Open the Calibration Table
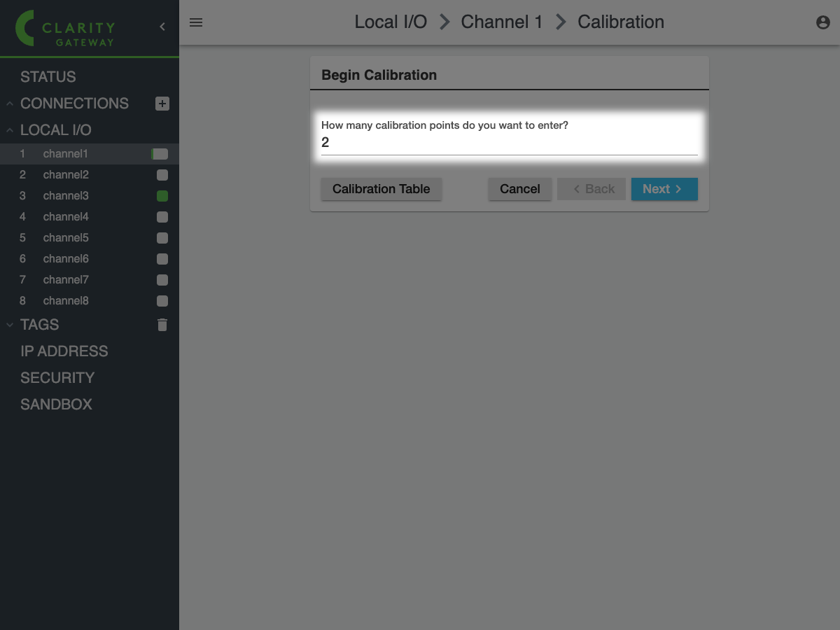The width and height of the screenshot is (840, 630). (381, 189)
